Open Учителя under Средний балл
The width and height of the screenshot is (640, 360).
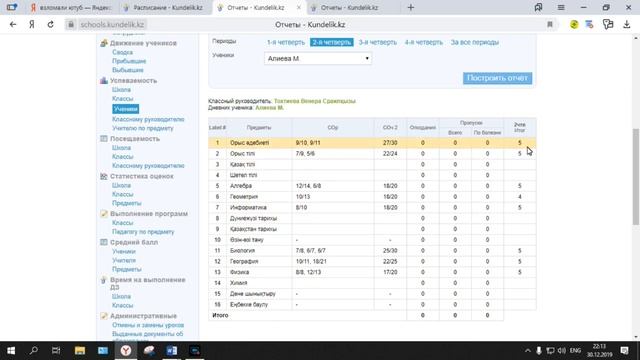(x=124, y=260)
